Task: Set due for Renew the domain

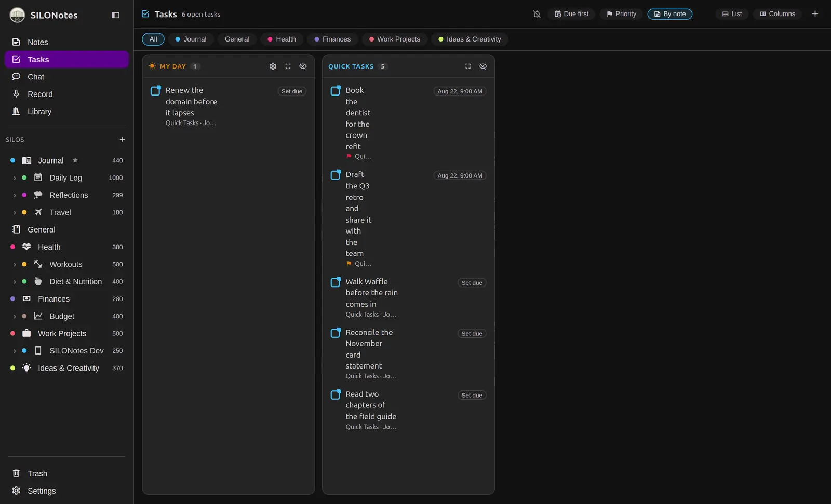Action: [x=292, y=91]
